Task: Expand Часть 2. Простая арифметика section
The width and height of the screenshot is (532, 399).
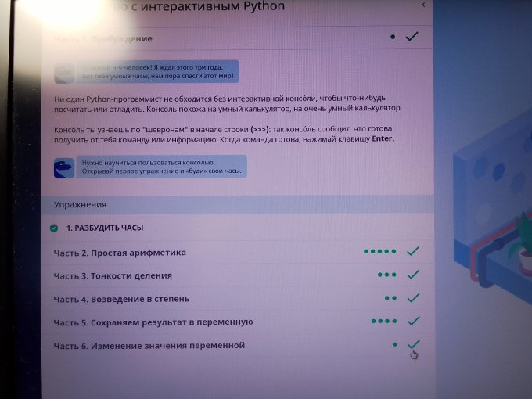Action: [x=120, y=253]
